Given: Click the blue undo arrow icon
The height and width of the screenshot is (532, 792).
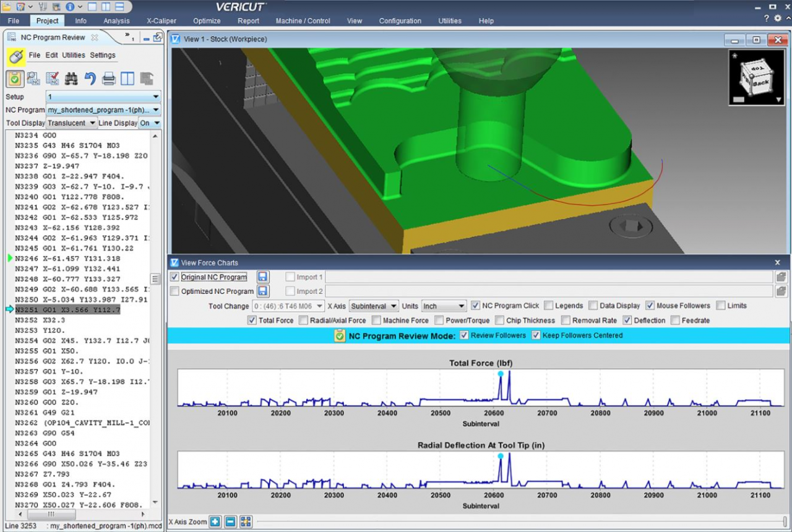Looking at the screenshot, I should coord(90,79).
